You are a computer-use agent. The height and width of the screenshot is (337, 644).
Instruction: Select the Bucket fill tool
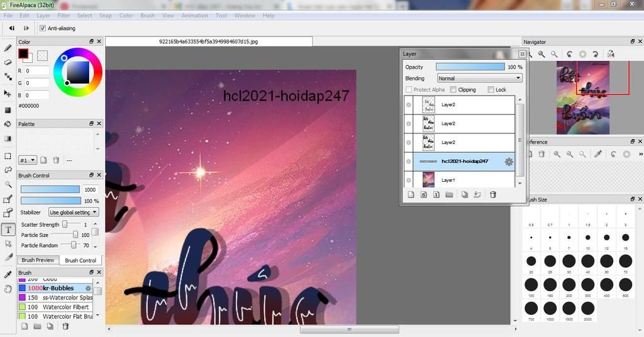pyautogui.click(x=8, y=124)
